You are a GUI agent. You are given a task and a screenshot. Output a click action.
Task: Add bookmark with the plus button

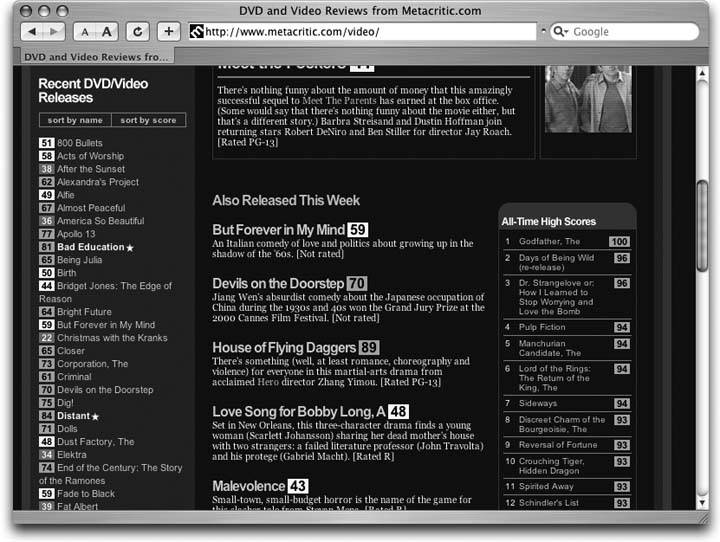(x=168, y=32)
